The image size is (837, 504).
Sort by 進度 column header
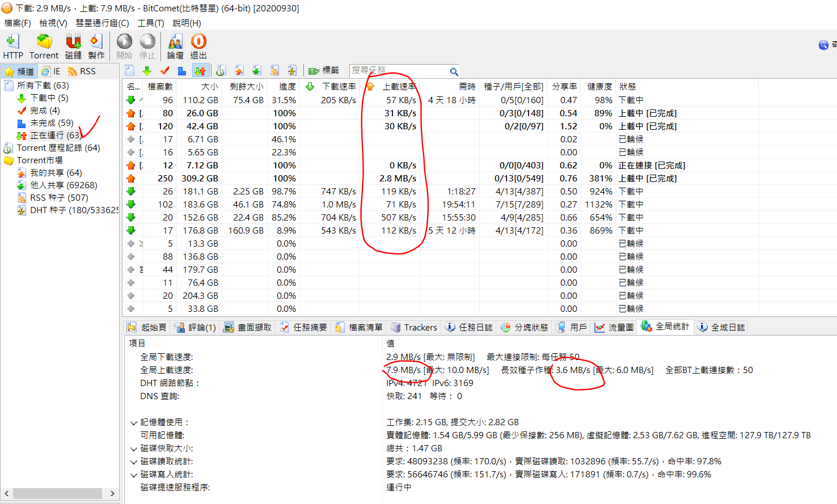coord(283,86)
